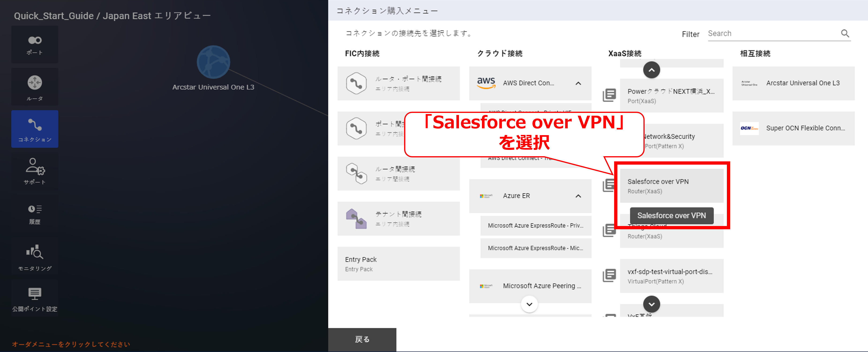Screen dimensions: 868x352
Task: Click the ルータ・ポート間接続 hexagon icon
Action: click(357, 83)
